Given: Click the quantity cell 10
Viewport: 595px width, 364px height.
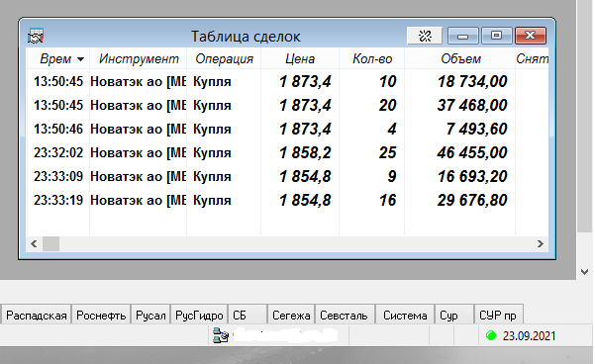Looking at the screenshot, I should pyautogui.click(x=387, y=81).
